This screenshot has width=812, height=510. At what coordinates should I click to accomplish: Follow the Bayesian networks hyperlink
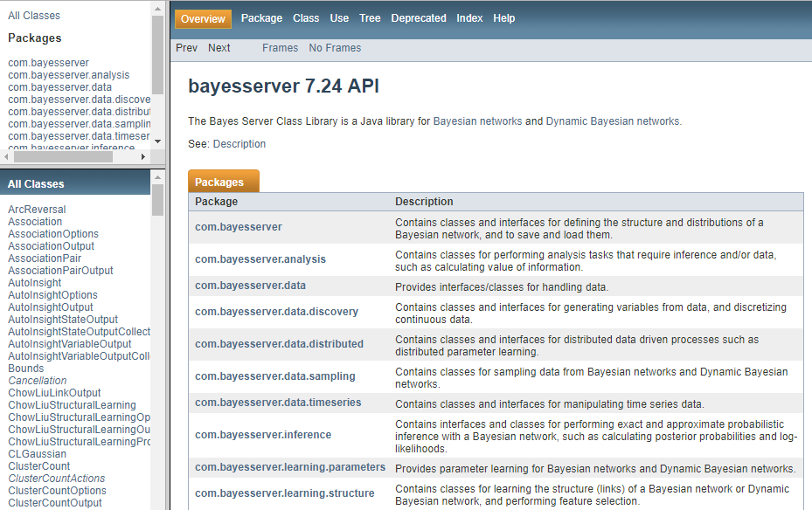(478, 122)
